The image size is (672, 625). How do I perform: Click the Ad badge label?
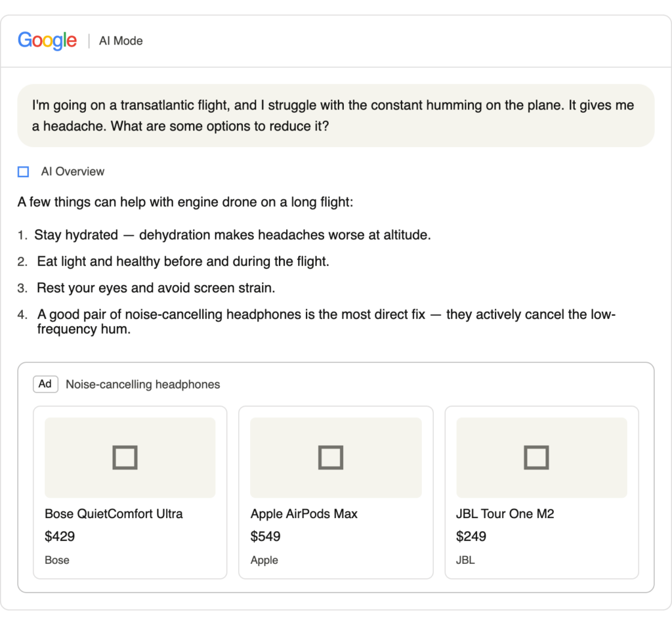pyautogui.click(x=45, y=384)
